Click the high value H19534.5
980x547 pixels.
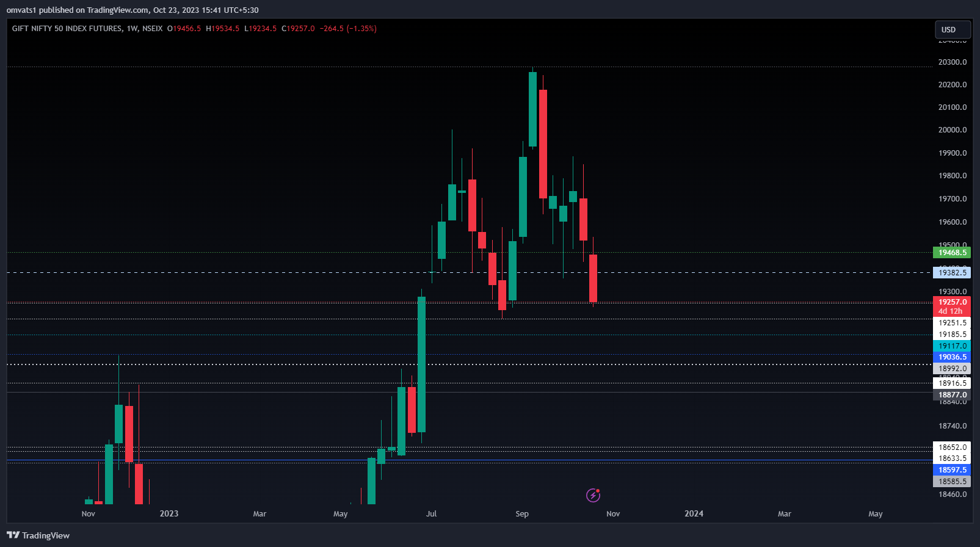(223, 29)
